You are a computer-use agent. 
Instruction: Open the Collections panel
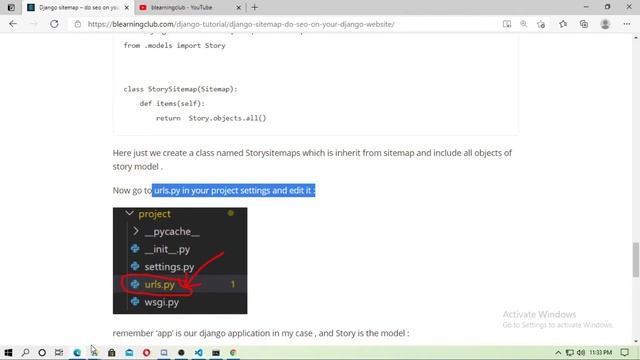(x=584, y=24)
